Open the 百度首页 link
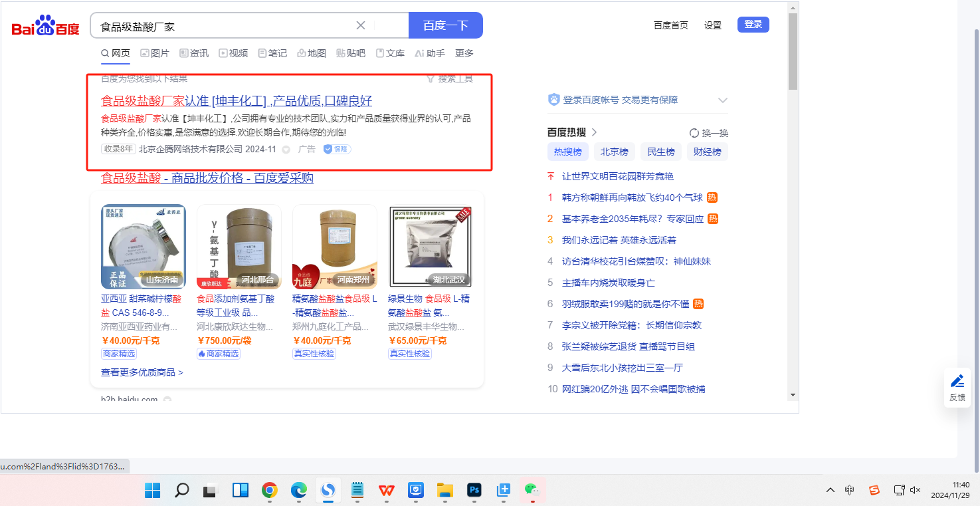The width and height of the screenshot is (980, 506). [671, 25]
